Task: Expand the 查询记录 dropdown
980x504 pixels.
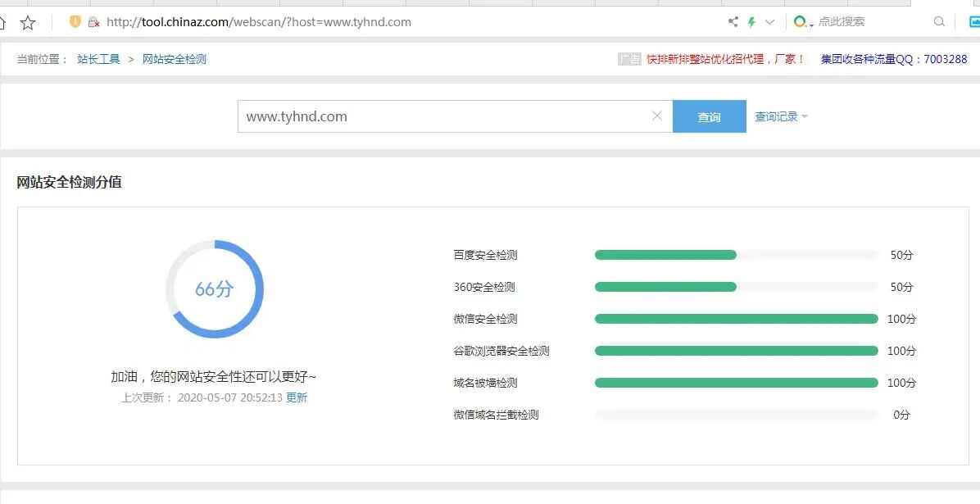Action: pyautogui.click(x=781, y=116)
